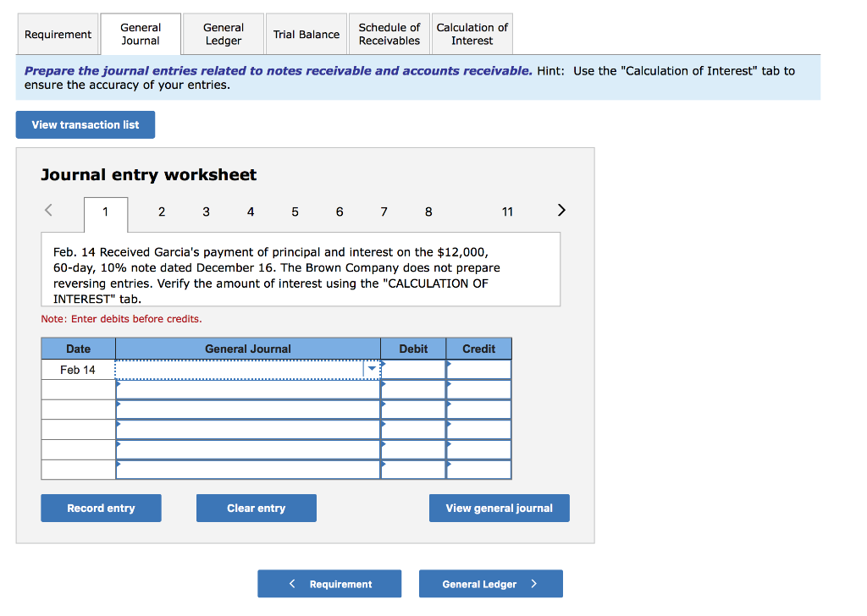Screen dimensions: 867x616
Task: Click the Debit field of the Feb 14 row
Action: coord(412,369)
